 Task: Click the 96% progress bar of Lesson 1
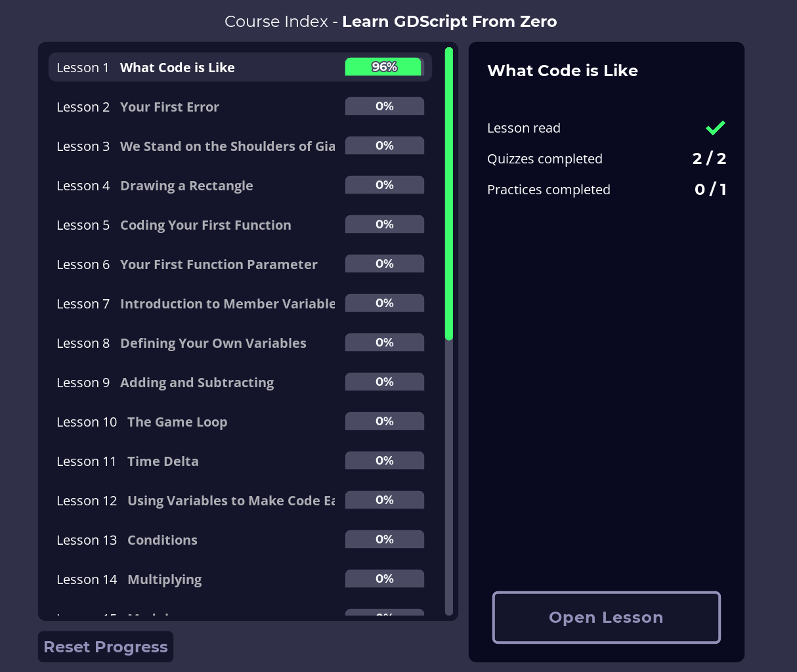[385, 67]
